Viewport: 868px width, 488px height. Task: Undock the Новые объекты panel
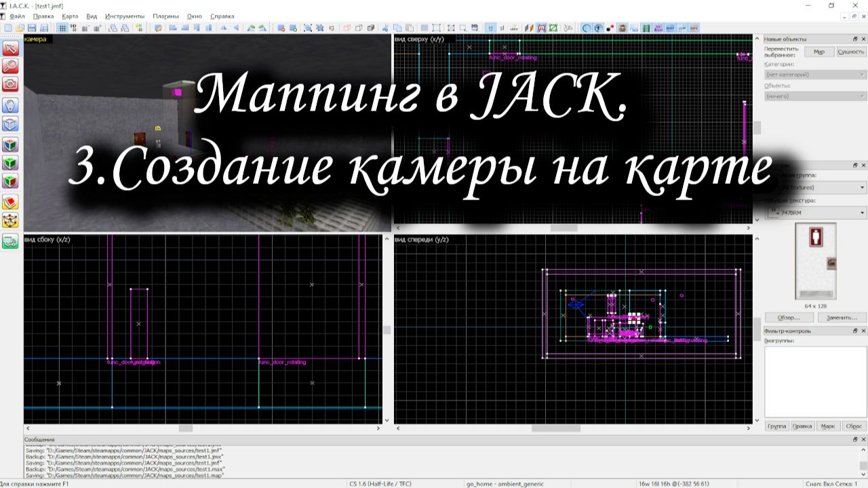[856, 39]
